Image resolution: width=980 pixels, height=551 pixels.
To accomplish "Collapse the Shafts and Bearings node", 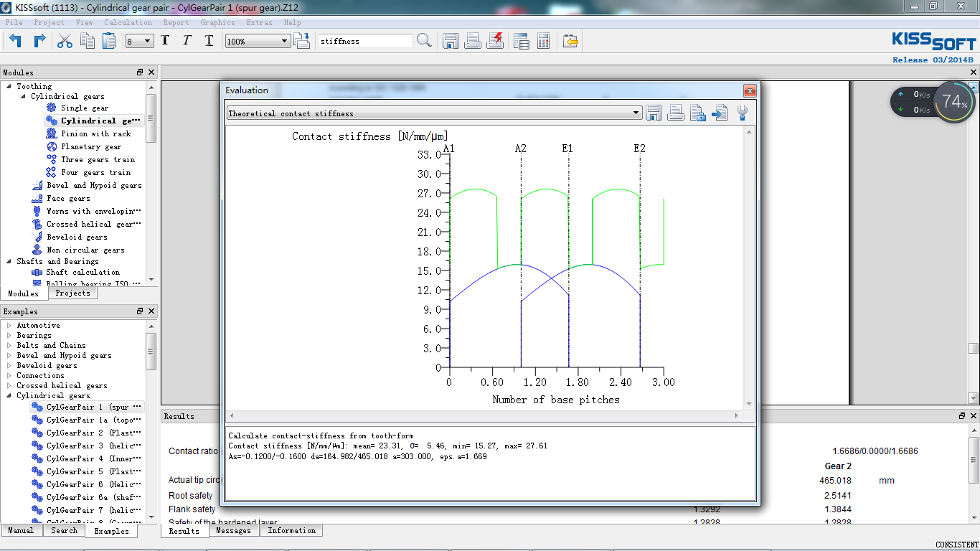I will tap(9, 261).
